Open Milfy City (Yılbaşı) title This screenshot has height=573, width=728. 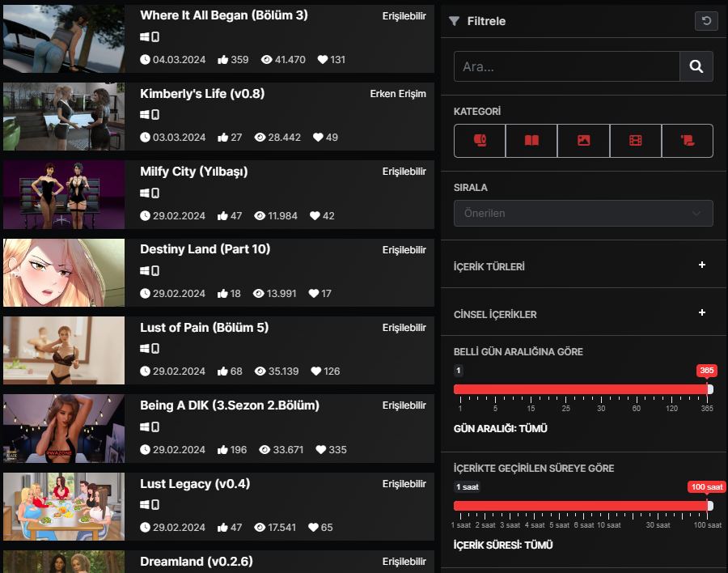[x=194, y=172]
